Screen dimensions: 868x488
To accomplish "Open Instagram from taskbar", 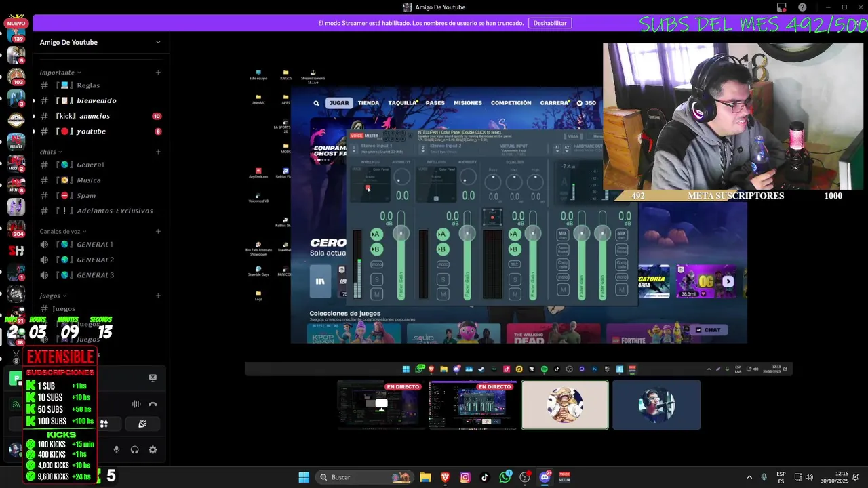I will click(x=465, y=477).
